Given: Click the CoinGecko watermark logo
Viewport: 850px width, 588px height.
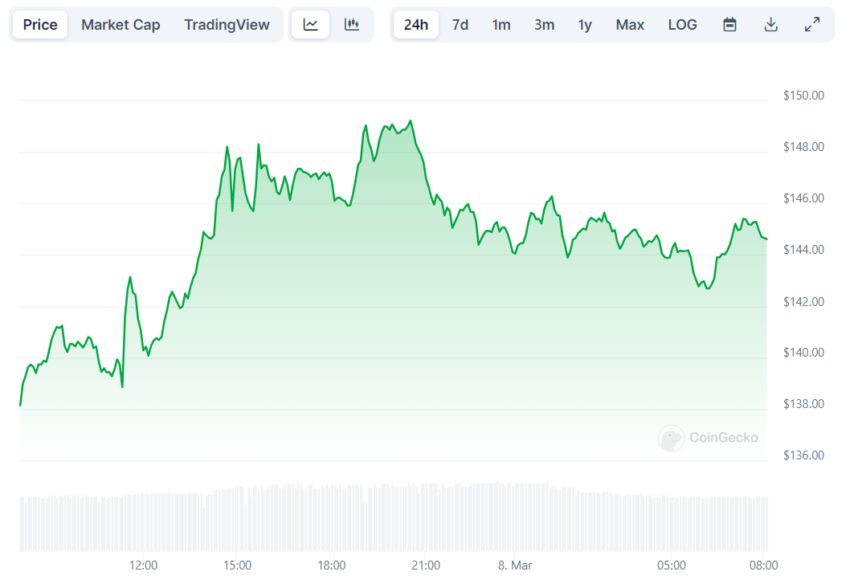Looking at the screenshot, I should [708, 438].
